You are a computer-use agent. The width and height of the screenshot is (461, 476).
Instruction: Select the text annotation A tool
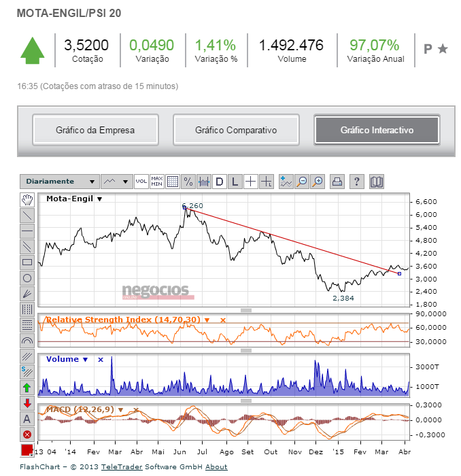(27, 419)
